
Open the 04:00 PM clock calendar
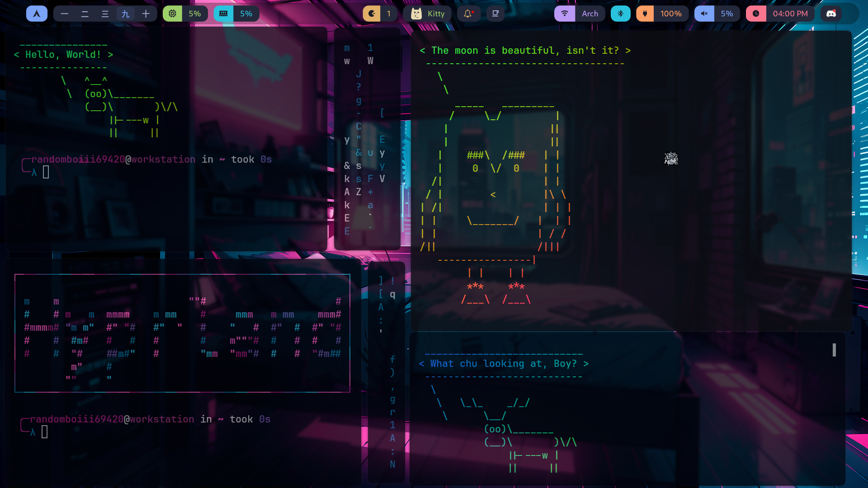pos(790,14)
